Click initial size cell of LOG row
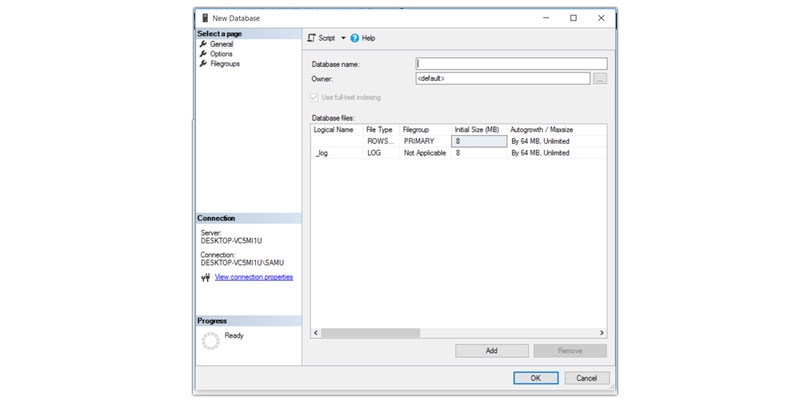Viewport: 800px width, 400px height. click(480, 153)
